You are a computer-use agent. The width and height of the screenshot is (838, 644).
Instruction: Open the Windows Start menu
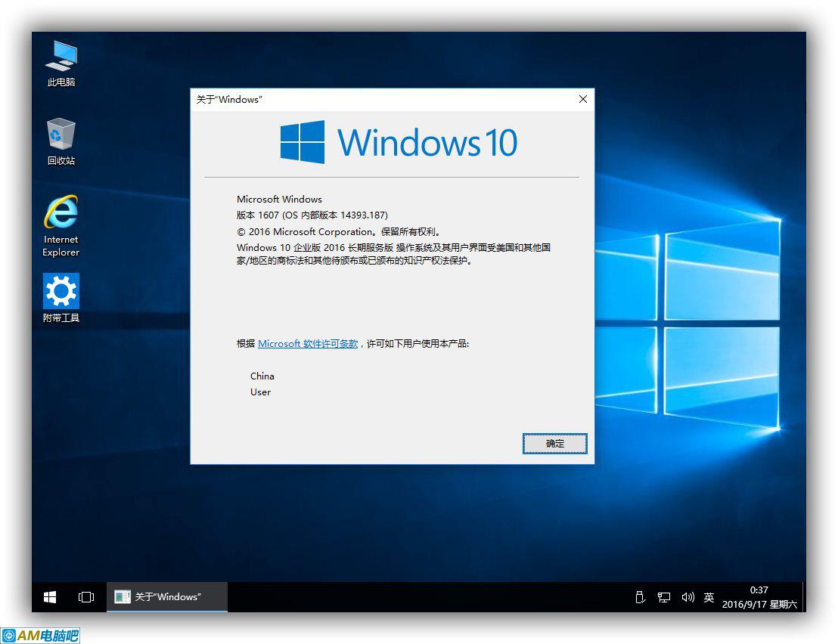[50, 597]
